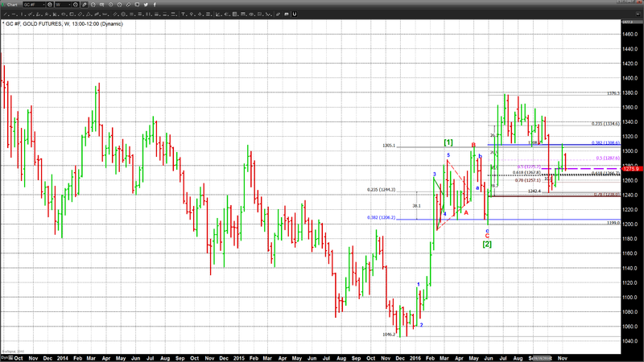The image size is (644, 362).
Task: Open the GC #F symbol dropdown
Action: pyautogui.click(x=34, y=5)
